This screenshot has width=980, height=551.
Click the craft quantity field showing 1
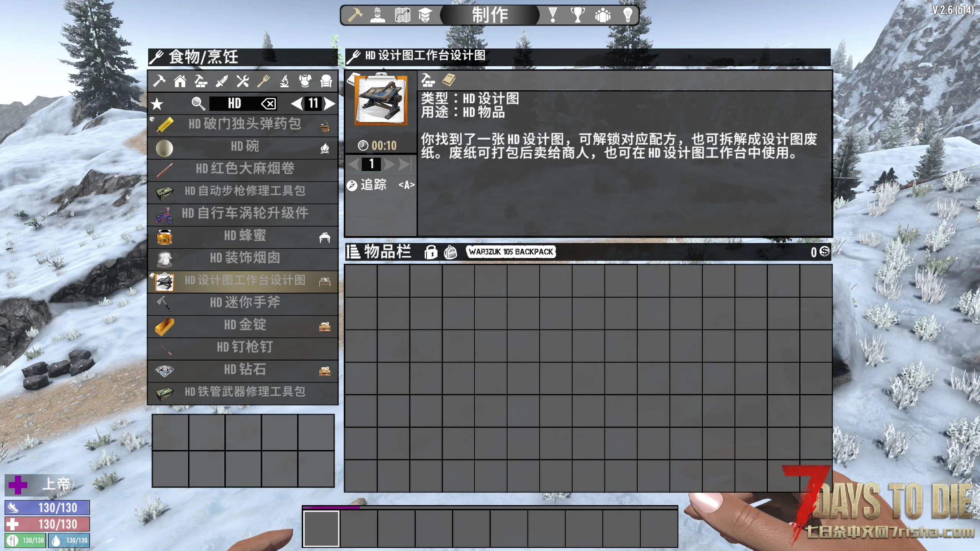[x=371, y=164]
